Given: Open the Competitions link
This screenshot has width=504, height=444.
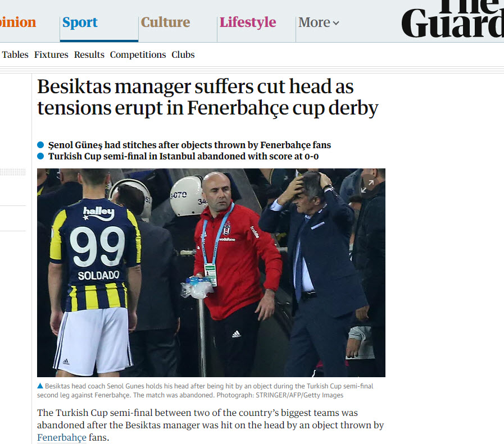Looking at the screenshot, I should click(138, 55).
